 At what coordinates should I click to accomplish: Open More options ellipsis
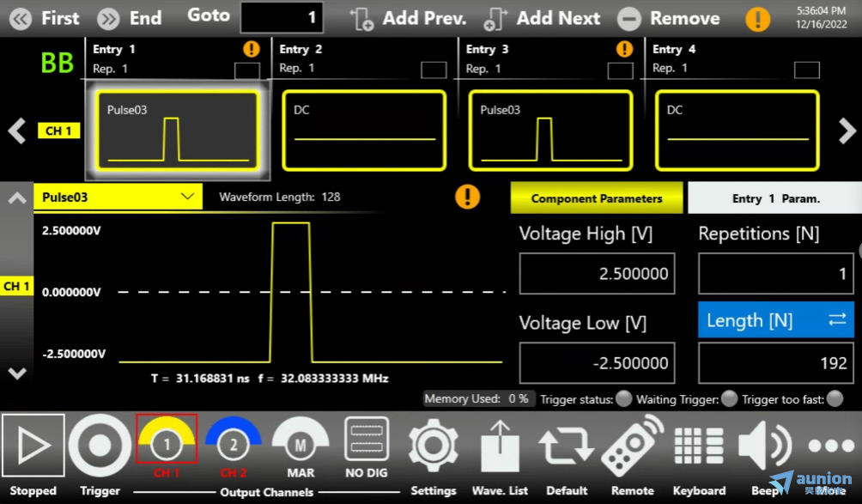click(831, 446)
